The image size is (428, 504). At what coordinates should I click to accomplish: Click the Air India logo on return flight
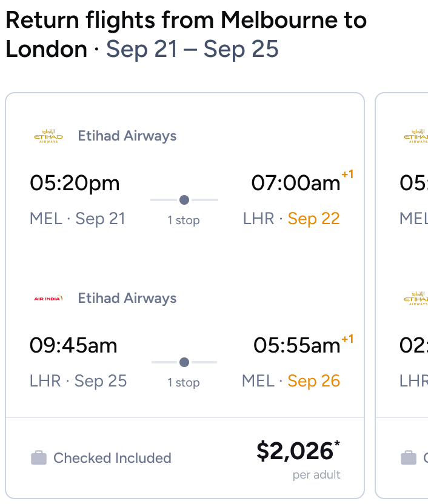pyautogui.click(x=48, y=299)
